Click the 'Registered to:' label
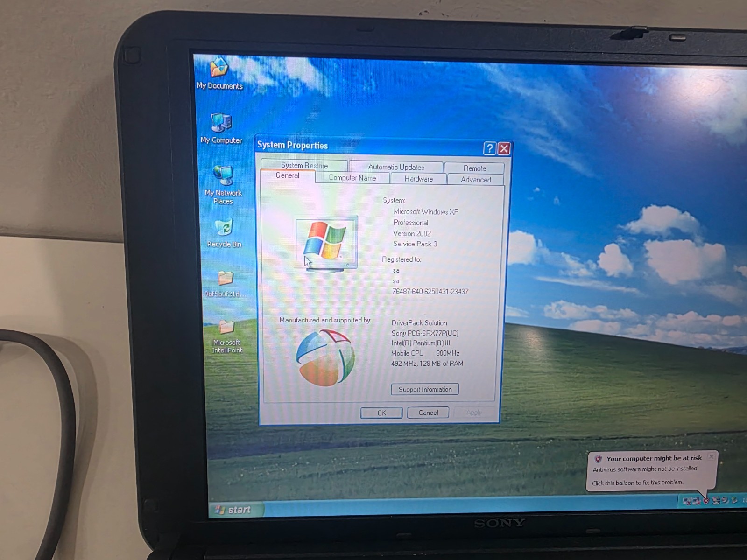This screenshot has height=560, width=747. pyautogui.click(x=402, y=259)
